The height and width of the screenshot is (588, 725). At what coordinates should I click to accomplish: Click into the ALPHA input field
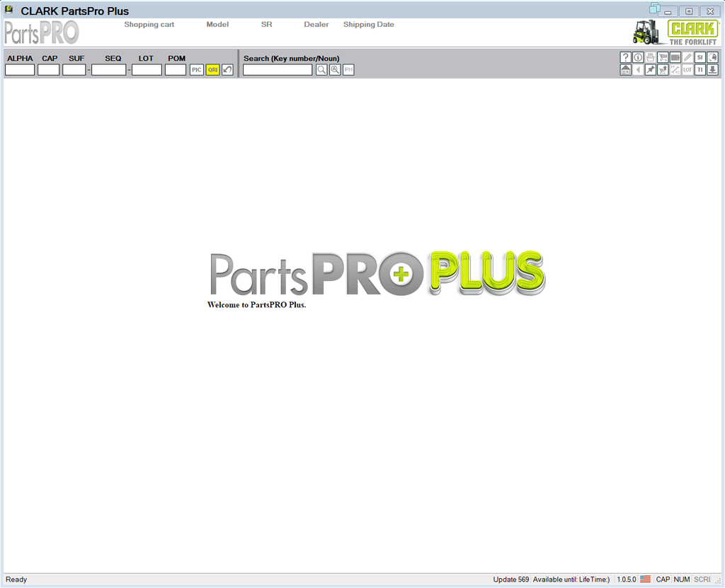(20, 69)
